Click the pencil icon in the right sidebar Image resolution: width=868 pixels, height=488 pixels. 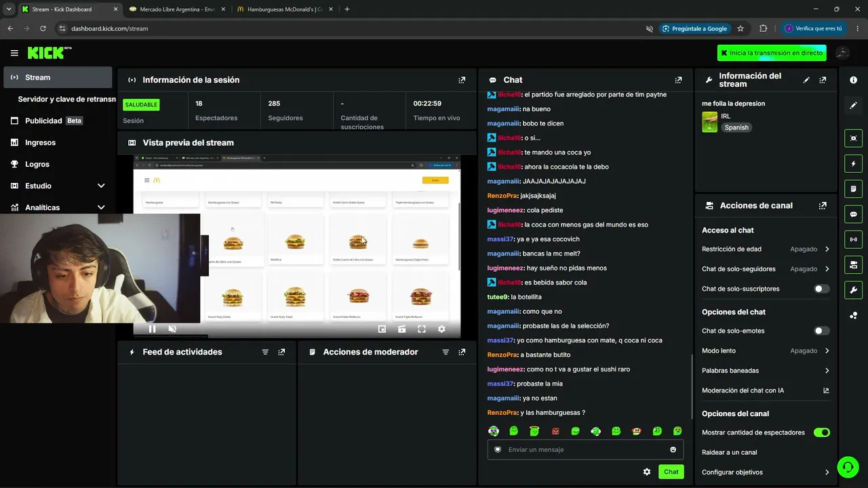(853, 105)
